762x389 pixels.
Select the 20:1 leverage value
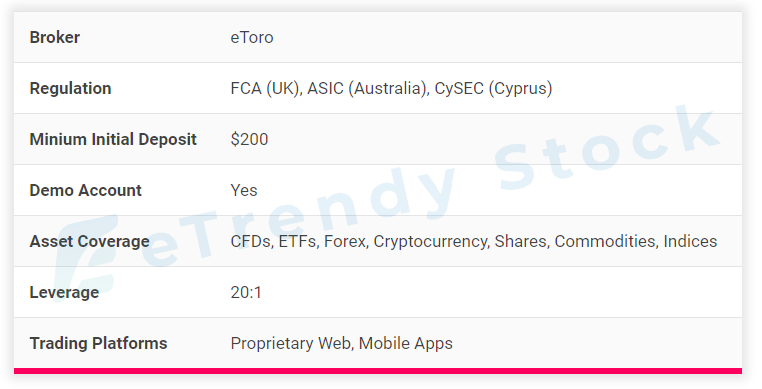point(246,292)
